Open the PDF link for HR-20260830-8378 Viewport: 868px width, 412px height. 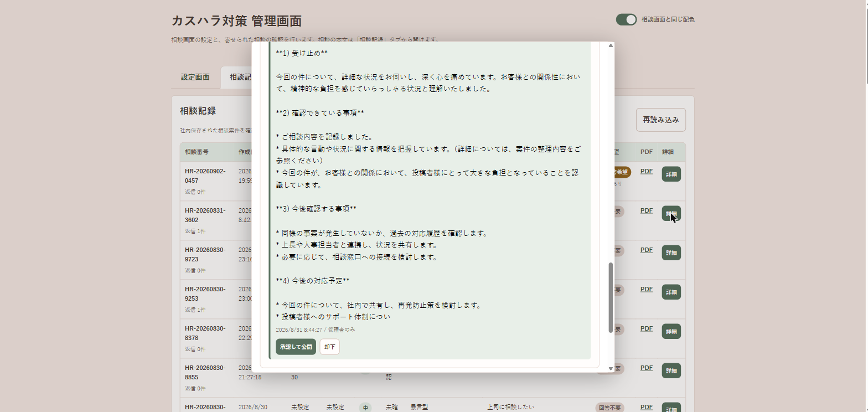[647, 328]
